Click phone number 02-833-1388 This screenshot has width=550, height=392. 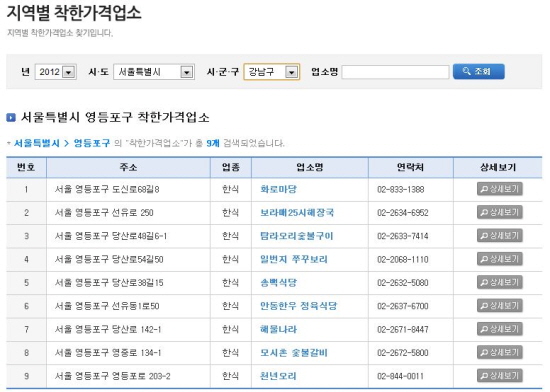(401, 190)
